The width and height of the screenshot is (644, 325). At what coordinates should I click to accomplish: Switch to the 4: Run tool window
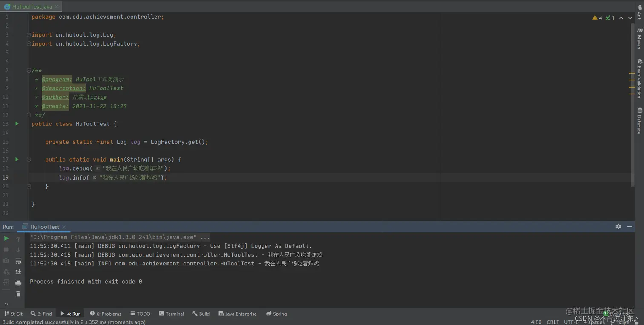pos(71,314)
